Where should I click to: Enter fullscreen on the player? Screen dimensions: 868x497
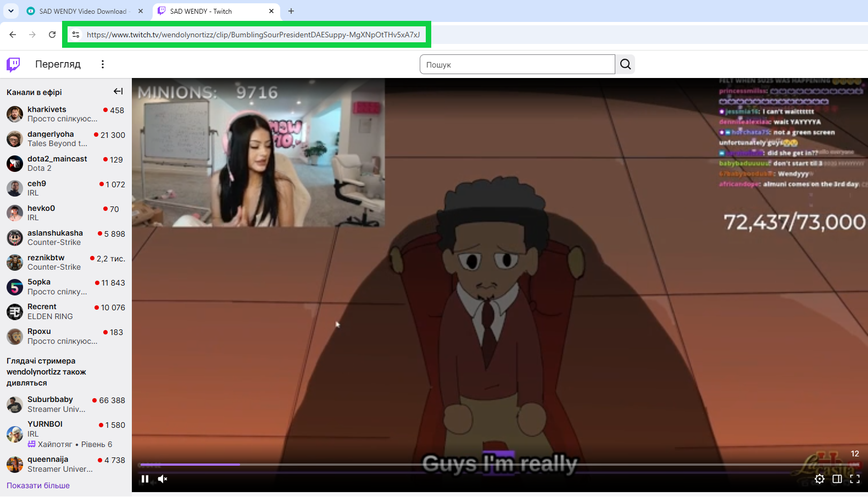pyautogui.click(x=855, y=479)
